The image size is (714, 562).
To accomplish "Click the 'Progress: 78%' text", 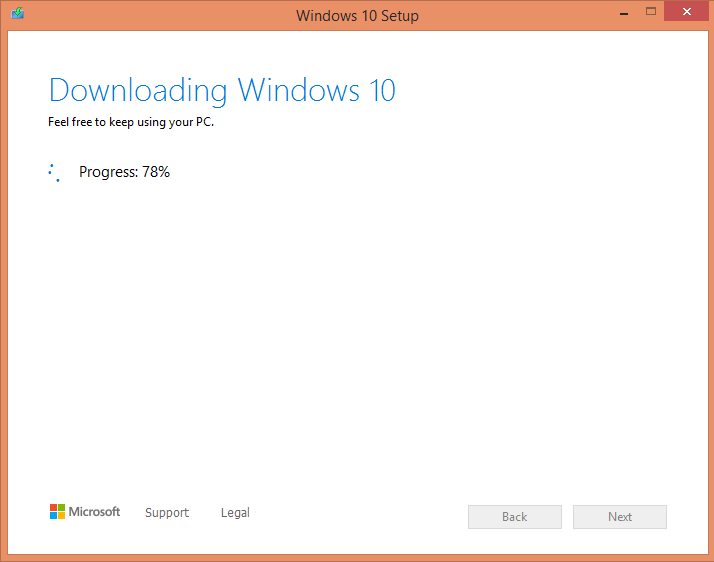I will (x=124, y=172).
